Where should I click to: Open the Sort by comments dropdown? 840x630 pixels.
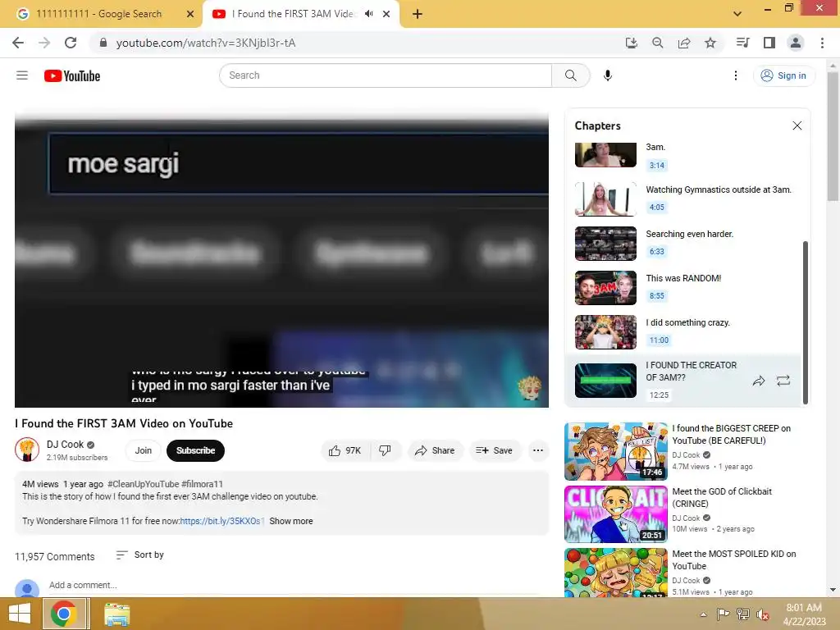tap(140, 555)
